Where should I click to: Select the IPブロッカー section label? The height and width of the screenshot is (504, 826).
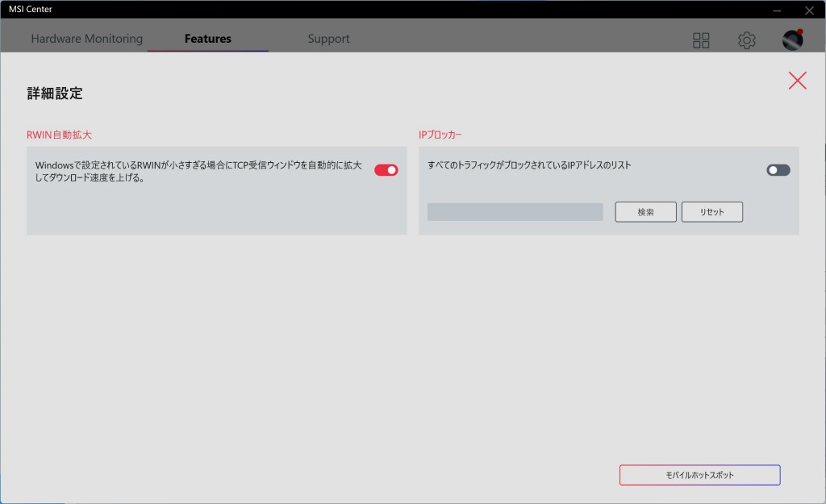click(440, 135)
